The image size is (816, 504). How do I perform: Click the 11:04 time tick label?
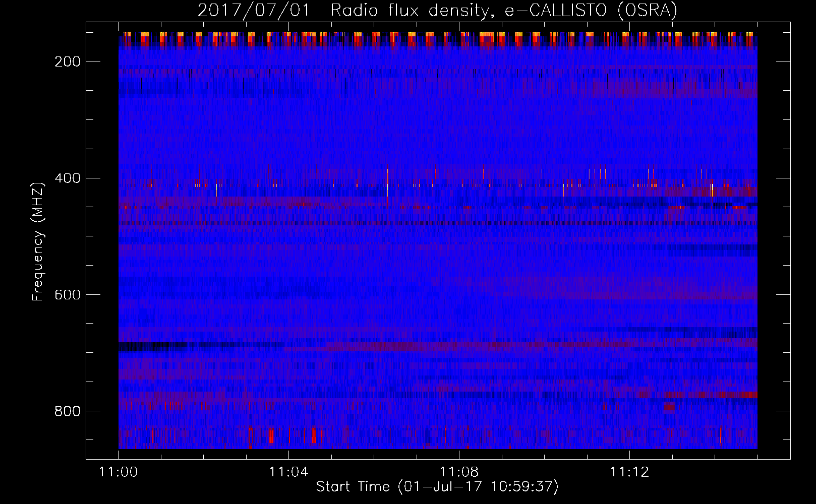(x=288, y=472)
